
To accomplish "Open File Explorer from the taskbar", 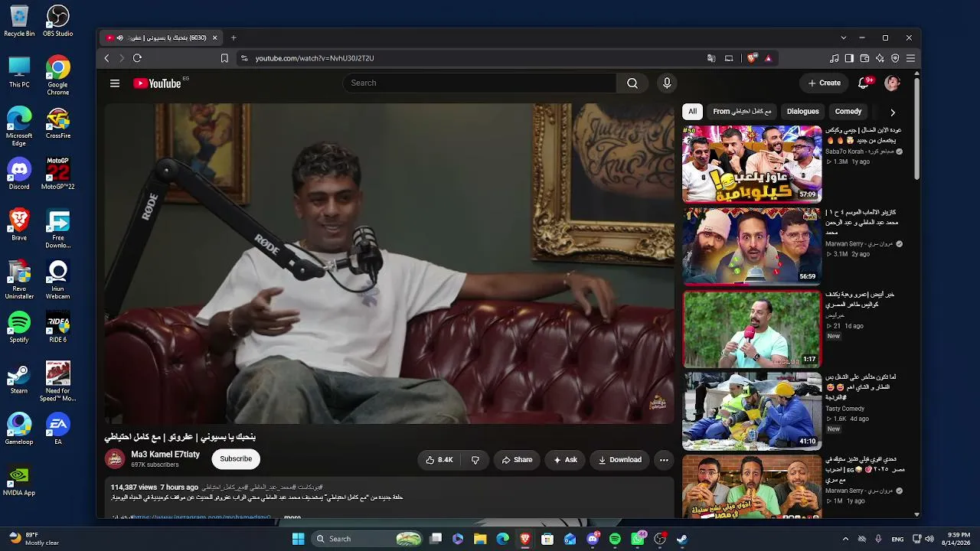I will pyautogui.click(x=480, y=539).
